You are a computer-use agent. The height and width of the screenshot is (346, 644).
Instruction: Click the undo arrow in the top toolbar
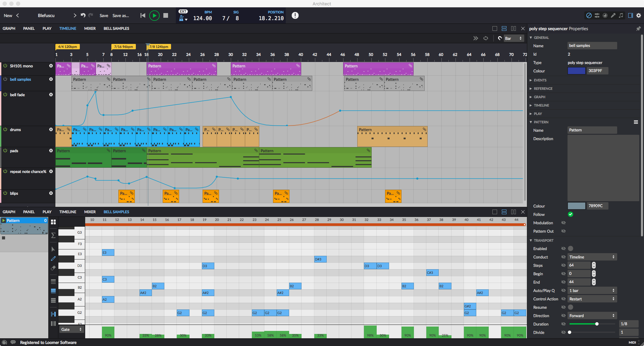(x=83, y=15)
